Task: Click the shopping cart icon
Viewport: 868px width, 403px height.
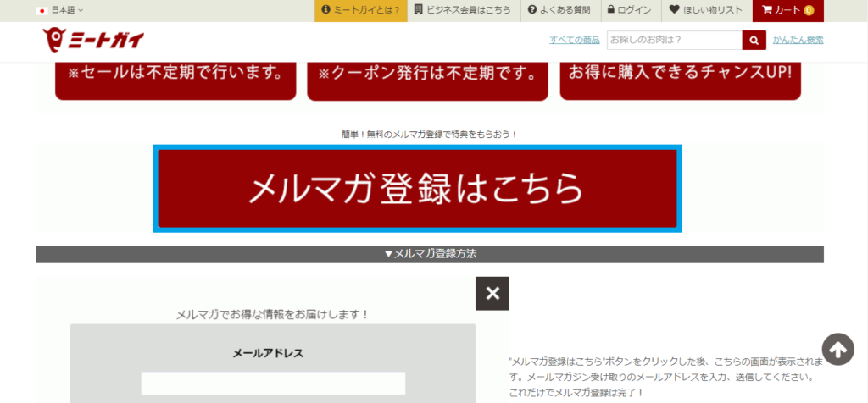Action: (766, 9)
